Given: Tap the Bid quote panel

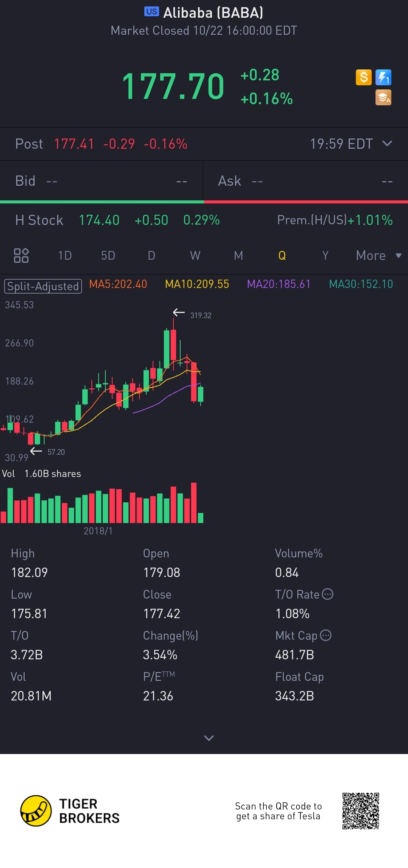Looking at the screenshot, I should [101, 181].
